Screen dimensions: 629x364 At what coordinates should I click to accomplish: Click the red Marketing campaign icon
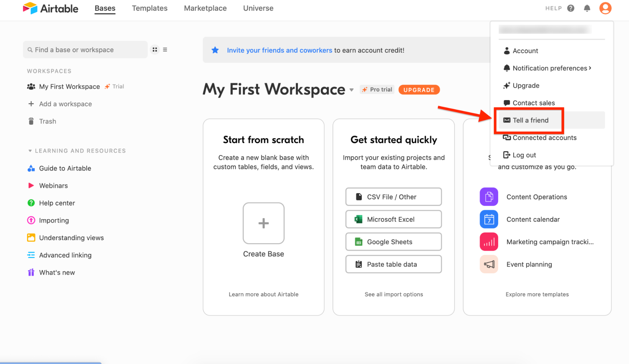489,242
